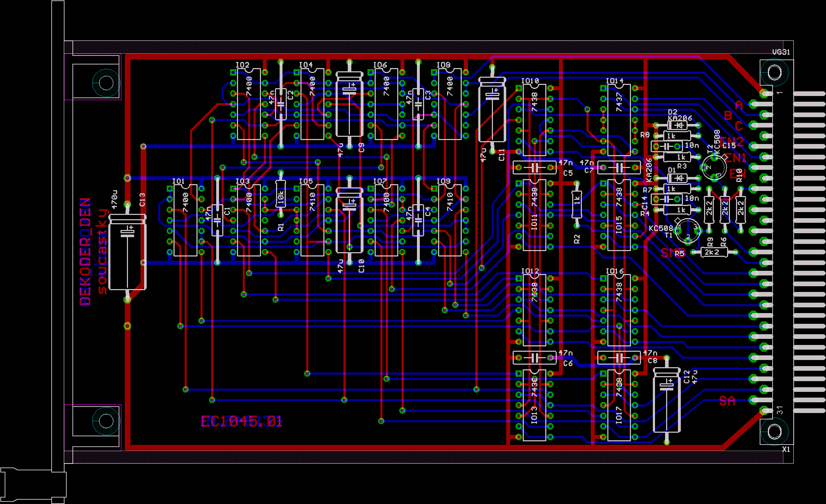Select the R2 1k resistor
Viewport: 826px width, 504px height.
[576, 204]
